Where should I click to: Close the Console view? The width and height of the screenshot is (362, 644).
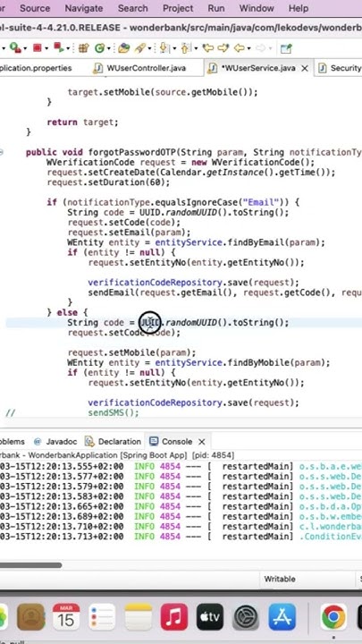(201, 442)
